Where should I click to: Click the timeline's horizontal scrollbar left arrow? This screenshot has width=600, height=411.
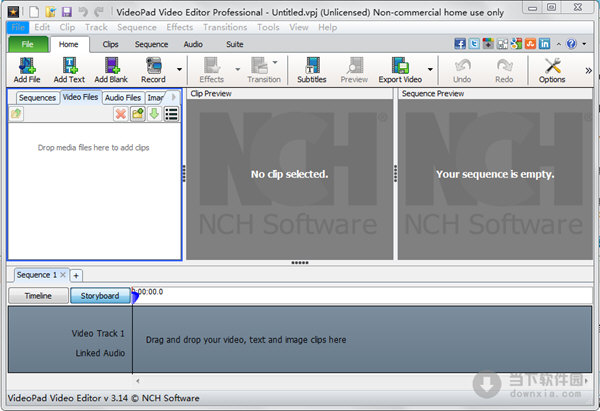click(x=137, y=380)
